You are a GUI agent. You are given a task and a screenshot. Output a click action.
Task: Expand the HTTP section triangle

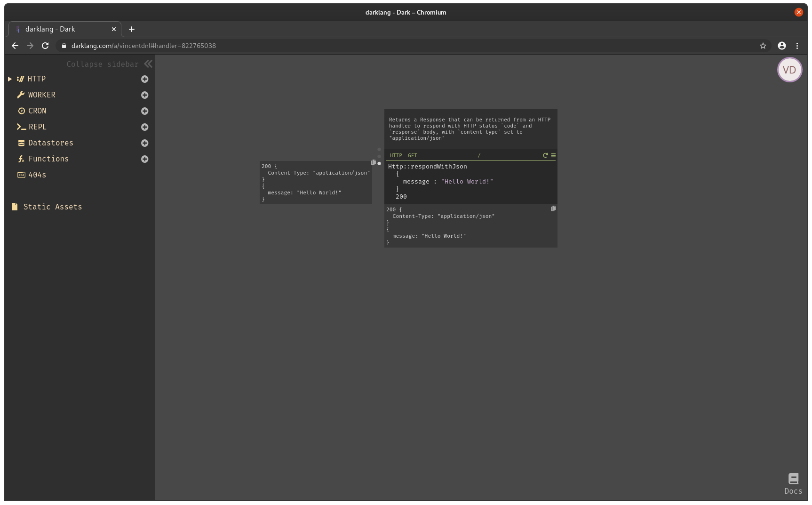tap(9, 79)
